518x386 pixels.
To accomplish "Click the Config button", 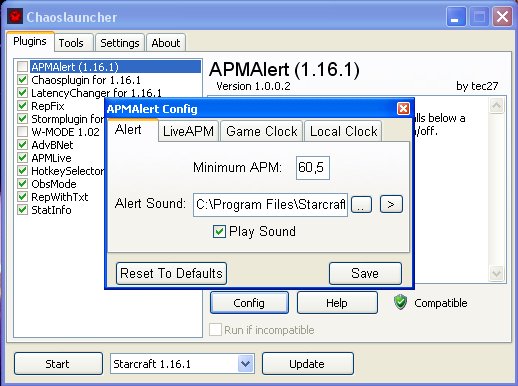I will point(249,303).
